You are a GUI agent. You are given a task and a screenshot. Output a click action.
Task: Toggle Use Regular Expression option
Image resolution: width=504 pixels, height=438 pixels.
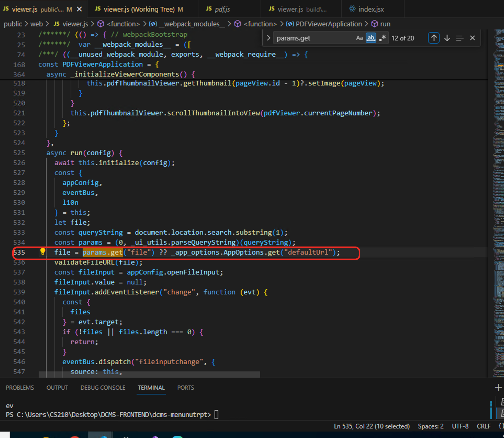tap(382, 38)
